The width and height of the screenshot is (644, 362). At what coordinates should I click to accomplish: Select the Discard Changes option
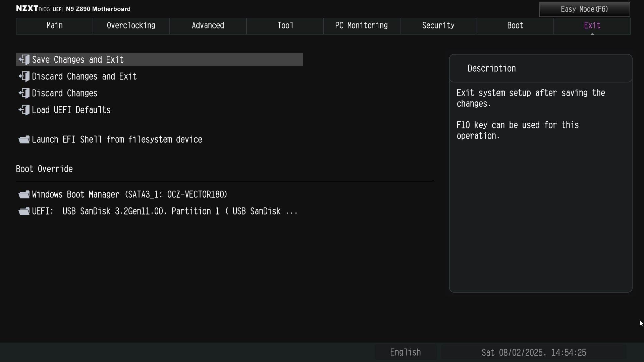click(x=160, y=93)
